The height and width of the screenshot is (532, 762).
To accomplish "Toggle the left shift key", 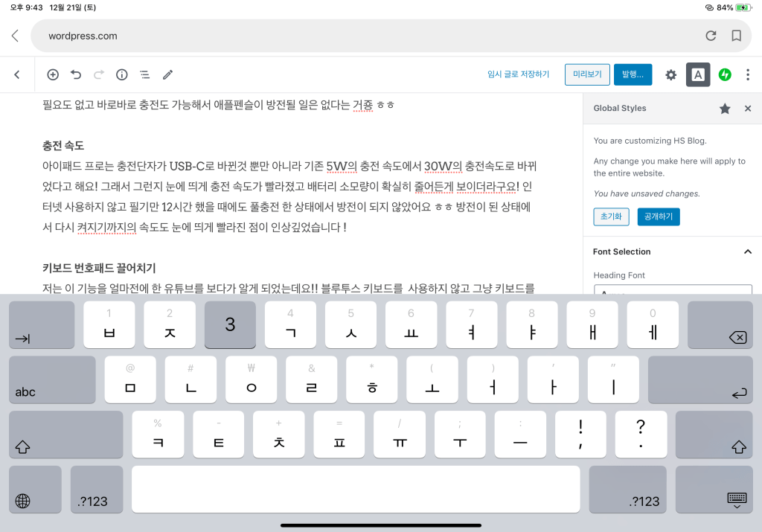I will [x=65, y=435].
